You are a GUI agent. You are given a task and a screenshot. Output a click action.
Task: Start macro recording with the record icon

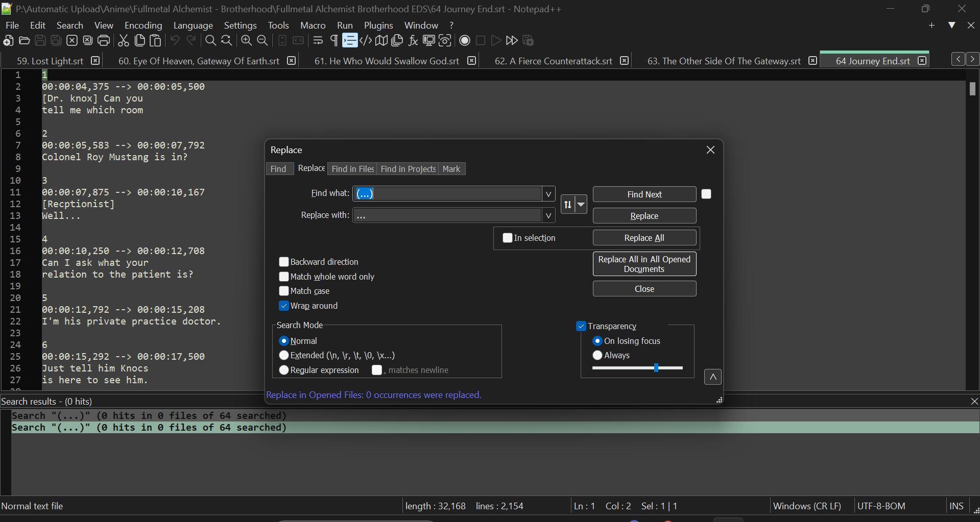[x=464, y=41]
